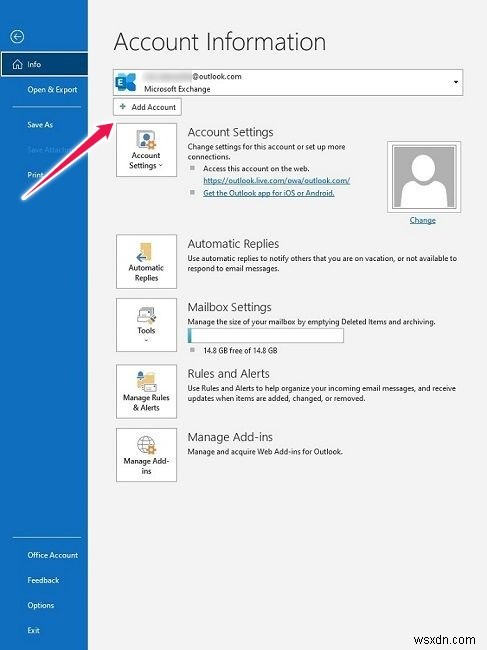487x650 pixels.
Task: Open the Print page
Action: point(35,175)
